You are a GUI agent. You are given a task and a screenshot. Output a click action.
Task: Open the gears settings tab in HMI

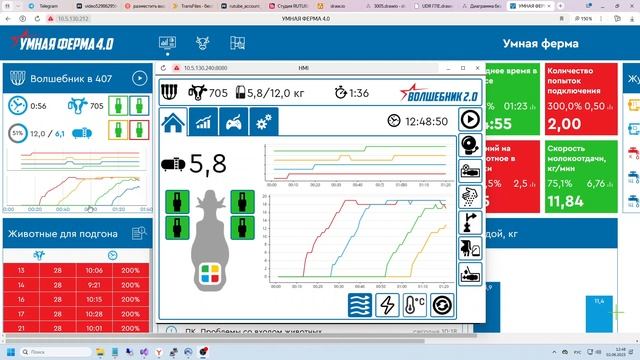pos(264,122)
